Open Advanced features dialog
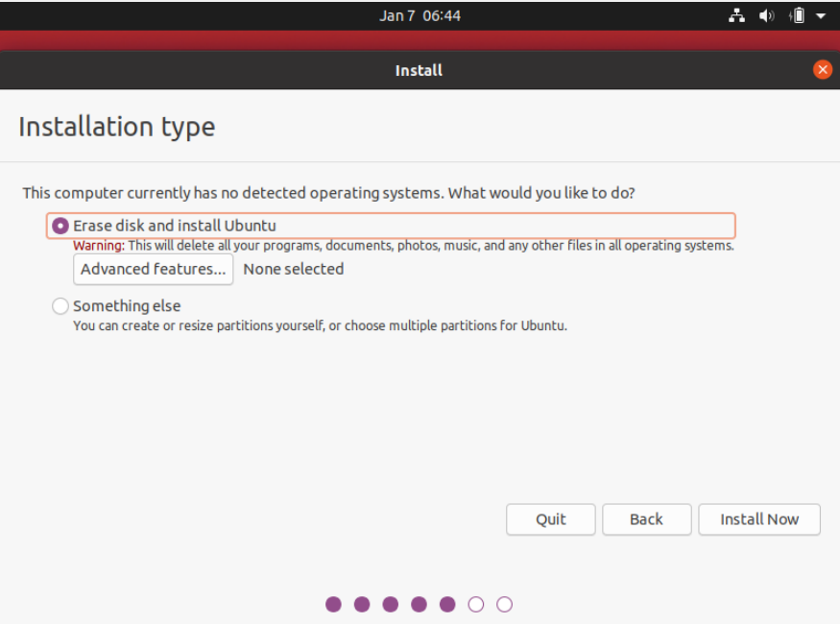This screenshot has width=840, height=624. [154, 269]
